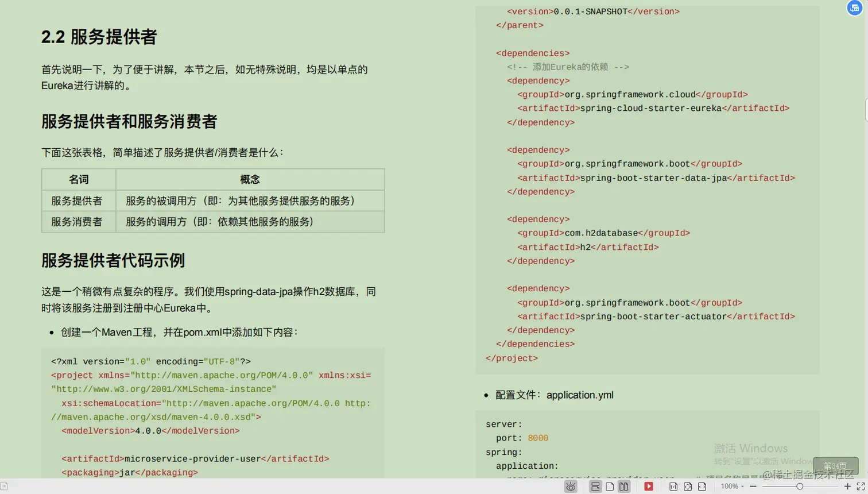Screen dimensions: 868x494
Task: Click the 第34页 page indicator badge
Action: click(x=835, y=466)
